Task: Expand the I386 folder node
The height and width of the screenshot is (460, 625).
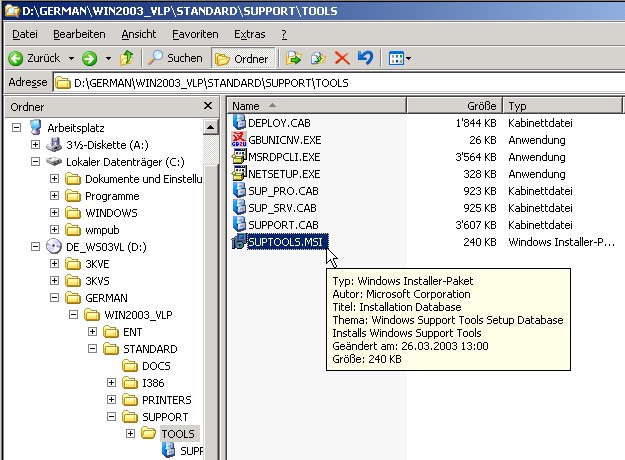Action: 112,383
